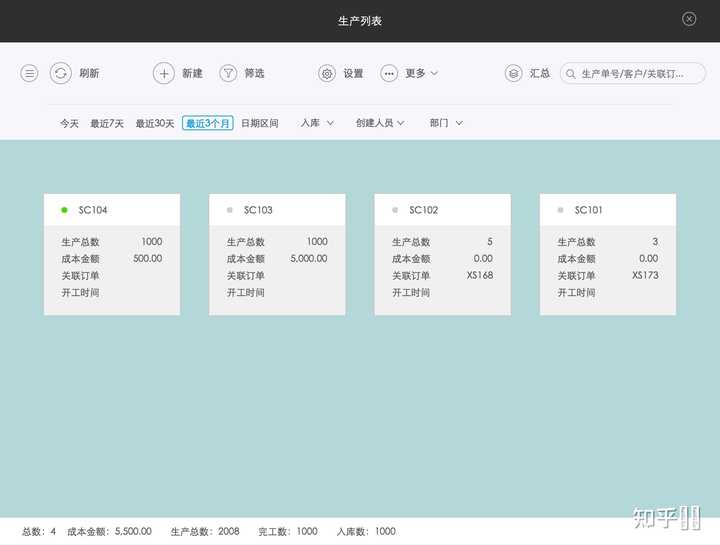
Task: Select the 今天 date filter
Action: coord(69,124)
